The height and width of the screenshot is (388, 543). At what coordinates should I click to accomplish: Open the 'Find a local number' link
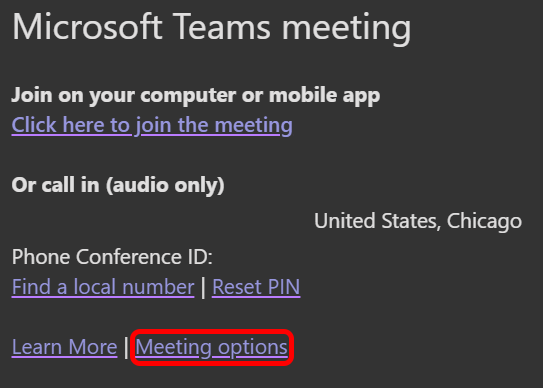[x=103, y=287]
